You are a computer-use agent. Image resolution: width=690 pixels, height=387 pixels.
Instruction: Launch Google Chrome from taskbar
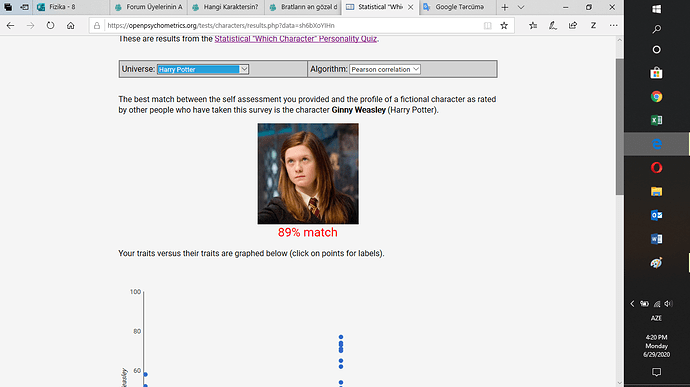click(657, 96)
